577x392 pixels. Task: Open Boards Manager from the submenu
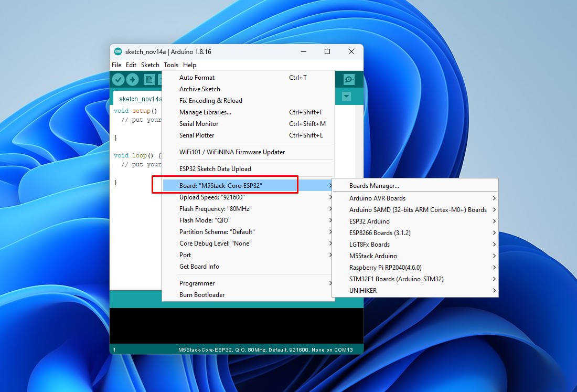pos(374,185)
